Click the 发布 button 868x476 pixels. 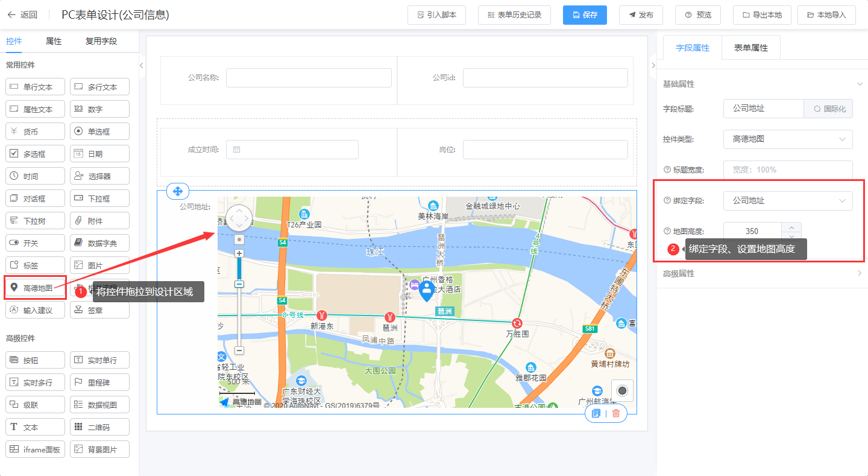click(641, 14)
